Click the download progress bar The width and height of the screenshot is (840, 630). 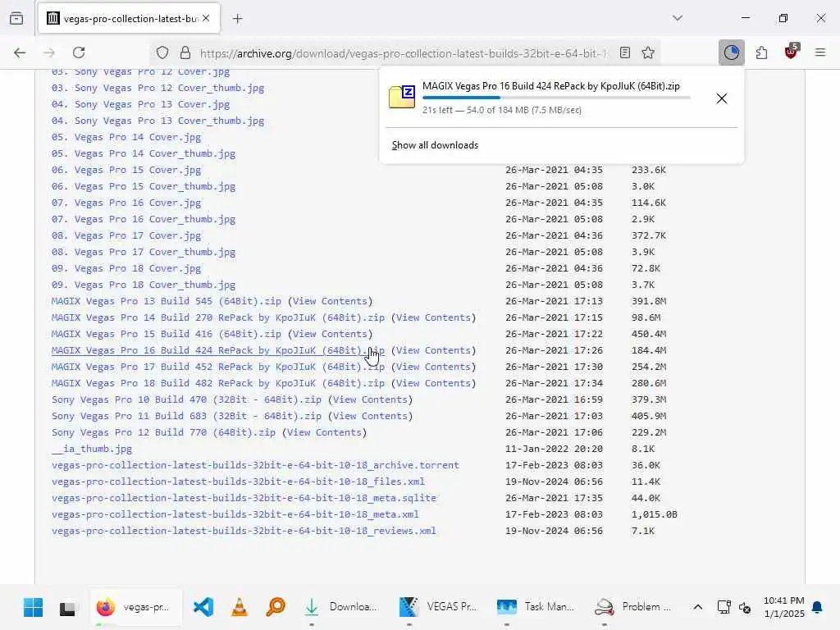tap(556, 98)
